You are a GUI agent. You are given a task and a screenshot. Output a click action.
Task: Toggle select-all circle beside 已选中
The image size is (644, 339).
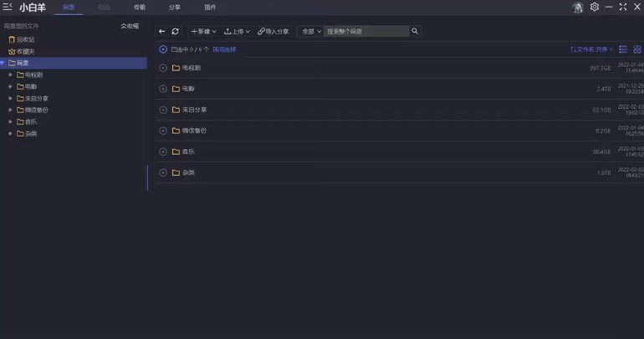point(163,49)
